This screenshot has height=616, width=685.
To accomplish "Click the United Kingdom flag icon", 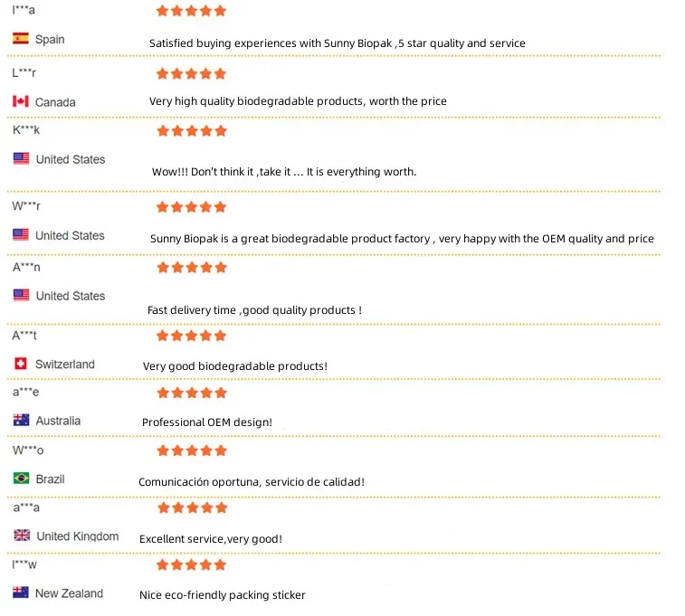I will [x=22, y=535].
